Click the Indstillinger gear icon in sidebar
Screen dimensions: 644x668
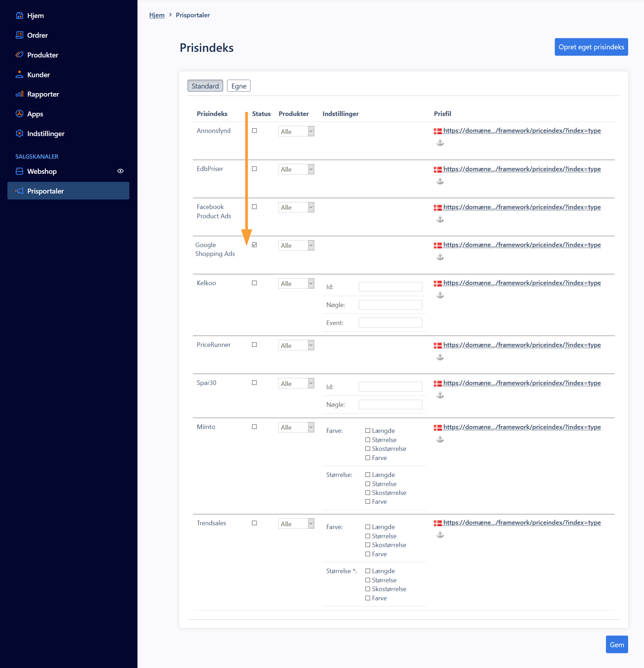click(x=20, y=134)
